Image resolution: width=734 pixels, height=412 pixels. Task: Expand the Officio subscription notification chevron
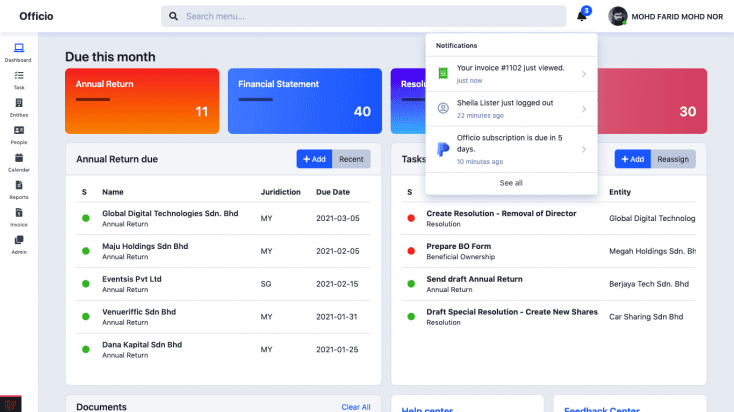584,149
